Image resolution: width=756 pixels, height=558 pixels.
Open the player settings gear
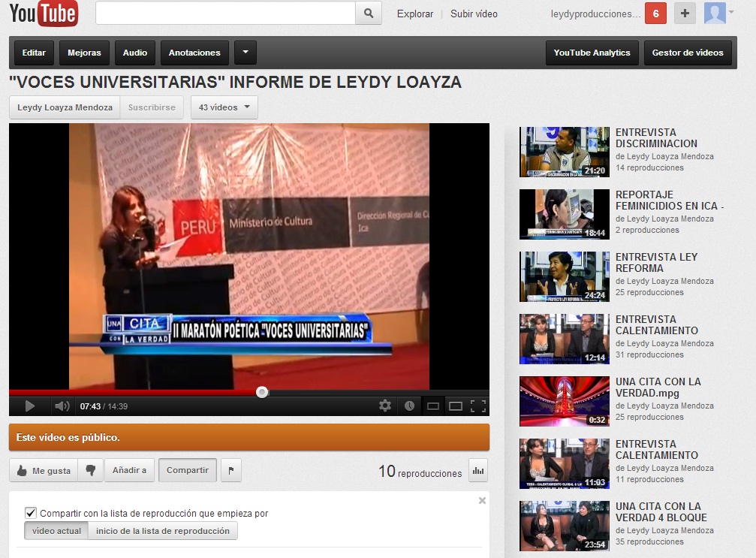coord(385,406)
